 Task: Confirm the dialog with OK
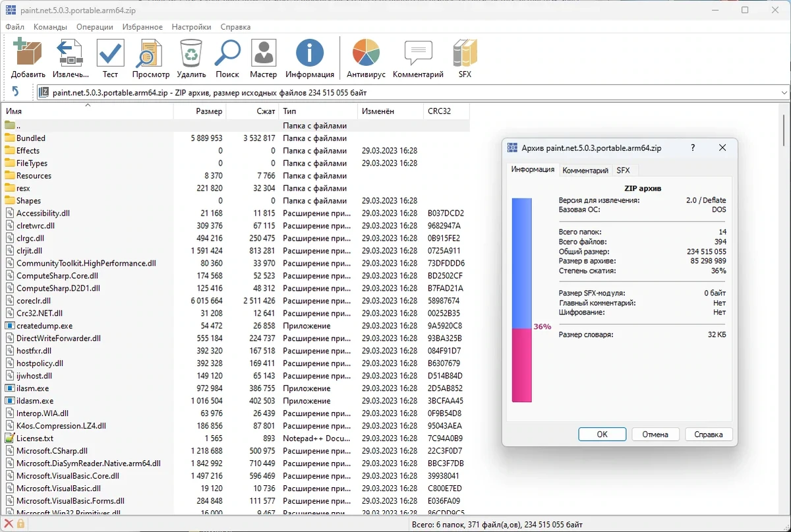click(602, 434)
